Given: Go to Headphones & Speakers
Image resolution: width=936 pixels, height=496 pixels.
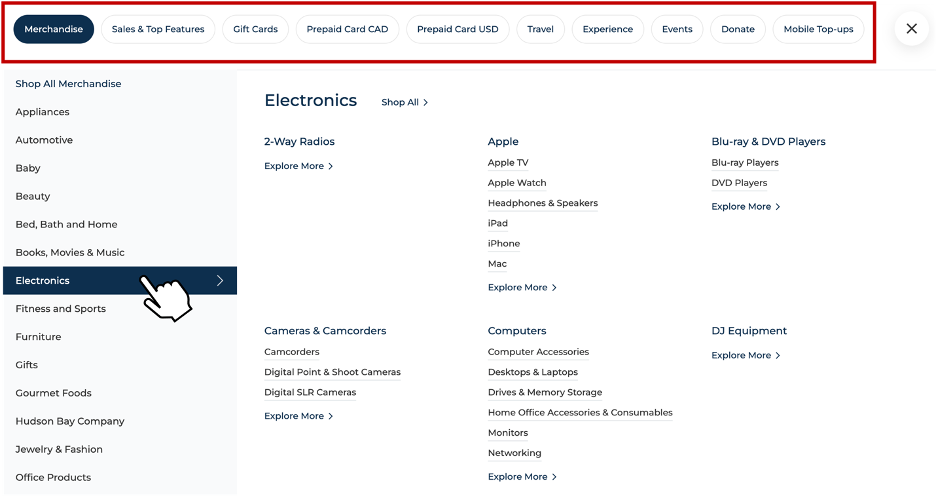Looking at the screenshot, I should click(543, 204).
